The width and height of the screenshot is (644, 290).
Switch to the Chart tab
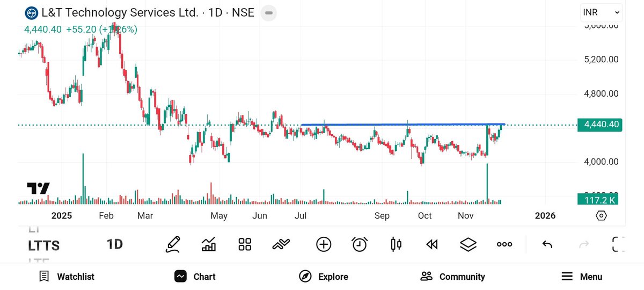(x=195, y=277)
